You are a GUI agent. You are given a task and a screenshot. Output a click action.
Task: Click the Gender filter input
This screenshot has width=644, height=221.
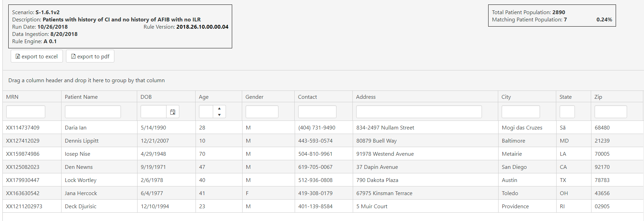point(262,112)
